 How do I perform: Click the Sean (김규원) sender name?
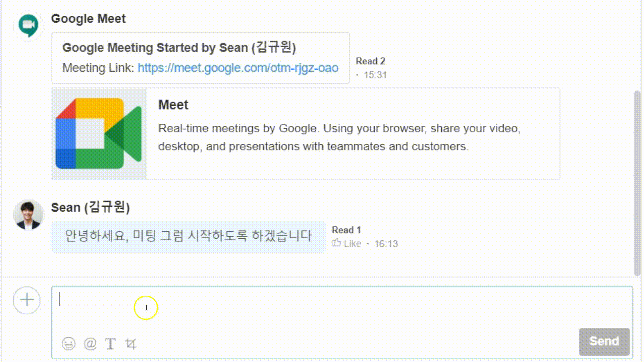tap(90, 207)
